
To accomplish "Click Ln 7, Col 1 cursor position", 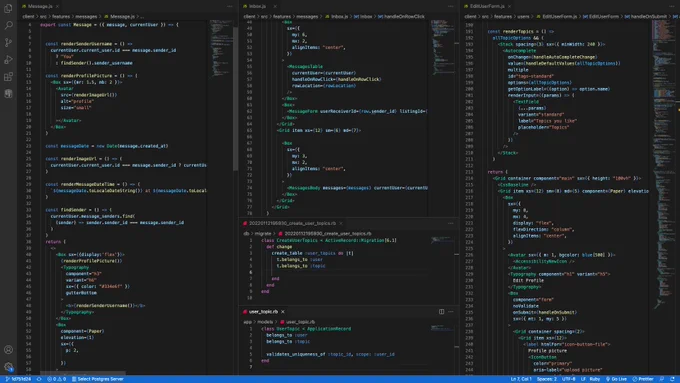I will click(521, 379).
